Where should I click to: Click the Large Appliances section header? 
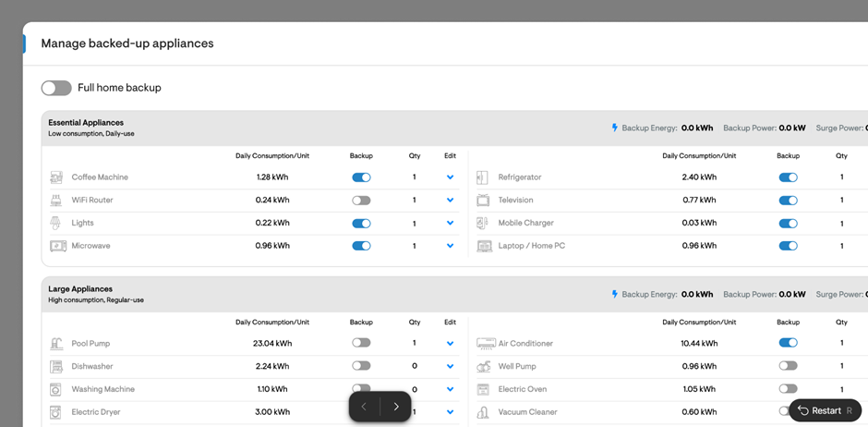tap(80, 289)
